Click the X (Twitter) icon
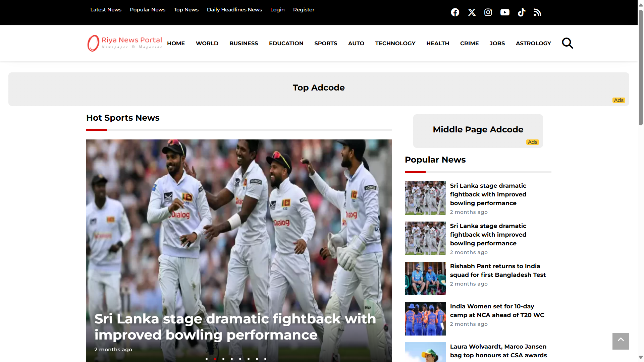 coord(472,12)
